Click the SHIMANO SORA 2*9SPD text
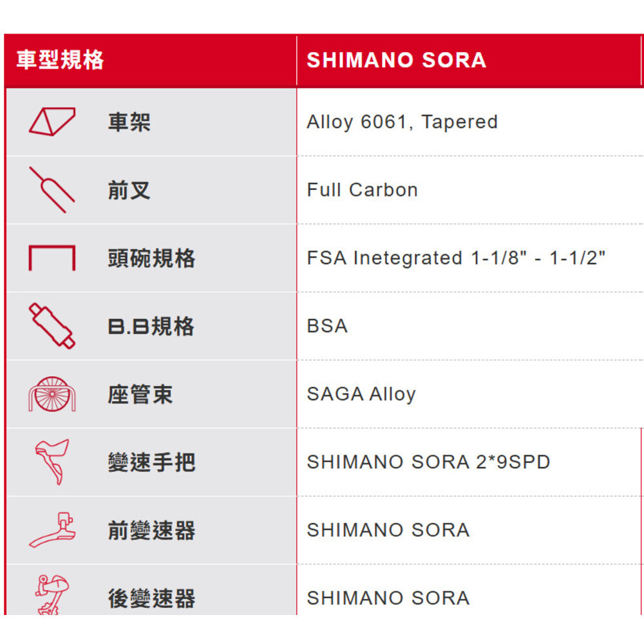Screen dimensions: 644x644 pyautogui.click(x=428, y=462)
